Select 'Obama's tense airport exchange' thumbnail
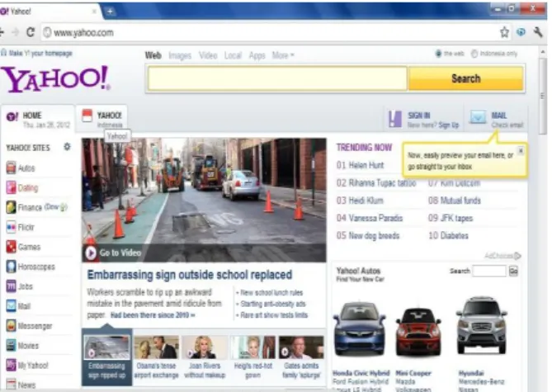This screenshot has width=552, height=392. click(156, 357)
